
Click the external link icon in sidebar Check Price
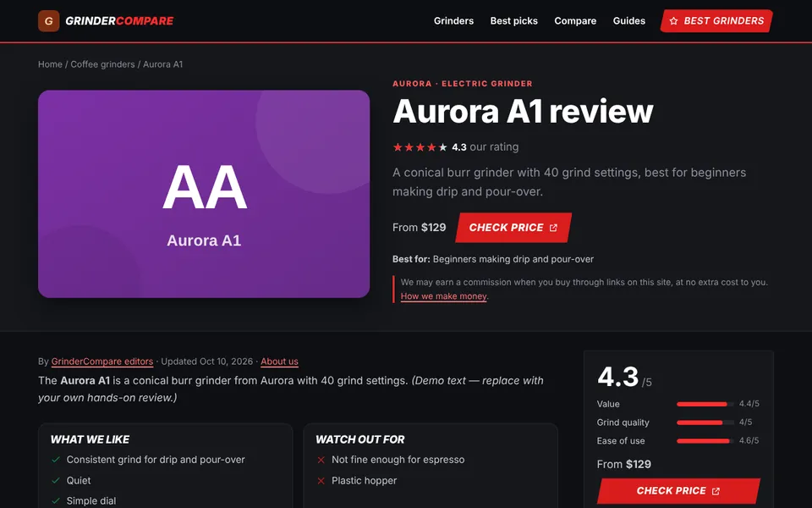coord(716,491)
